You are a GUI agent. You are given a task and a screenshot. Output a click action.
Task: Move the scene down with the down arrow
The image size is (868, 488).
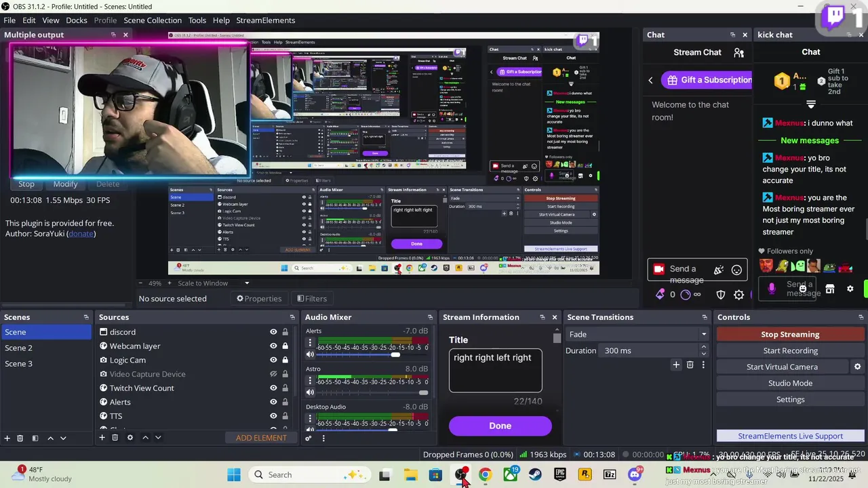[x=63, y=438]
